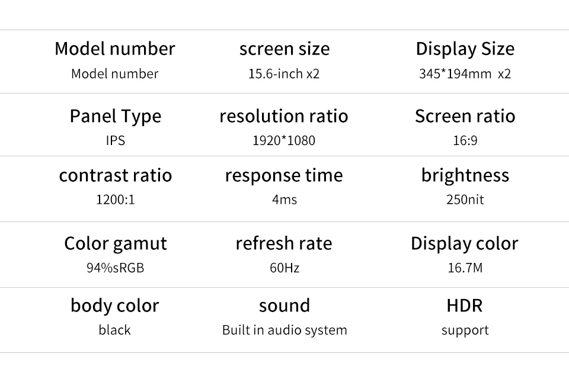Screen dimensions: 569x392
Task: Select the "IPS" panel value
Action: [x=115, y=141]
